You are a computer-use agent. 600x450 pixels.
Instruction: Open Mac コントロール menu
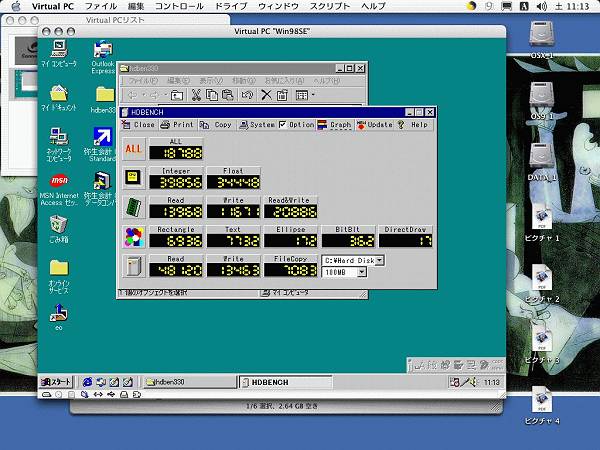(179, 6)
